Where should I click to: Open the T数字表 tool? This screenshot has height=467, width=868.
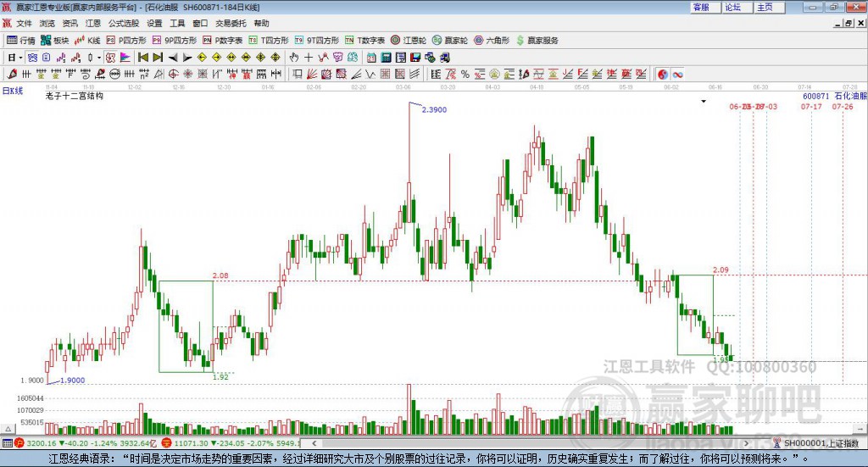pos(364,41)
